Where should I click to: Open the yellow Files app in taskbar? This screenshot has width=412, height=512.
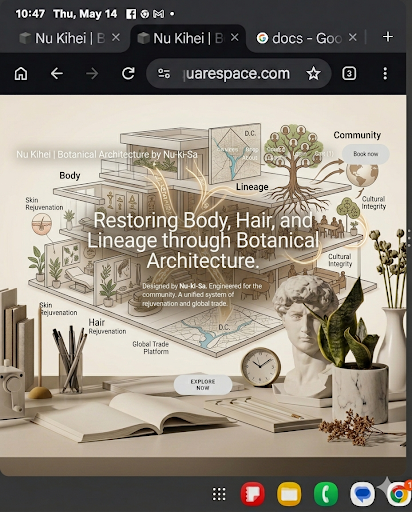click(x=289, y=494)
